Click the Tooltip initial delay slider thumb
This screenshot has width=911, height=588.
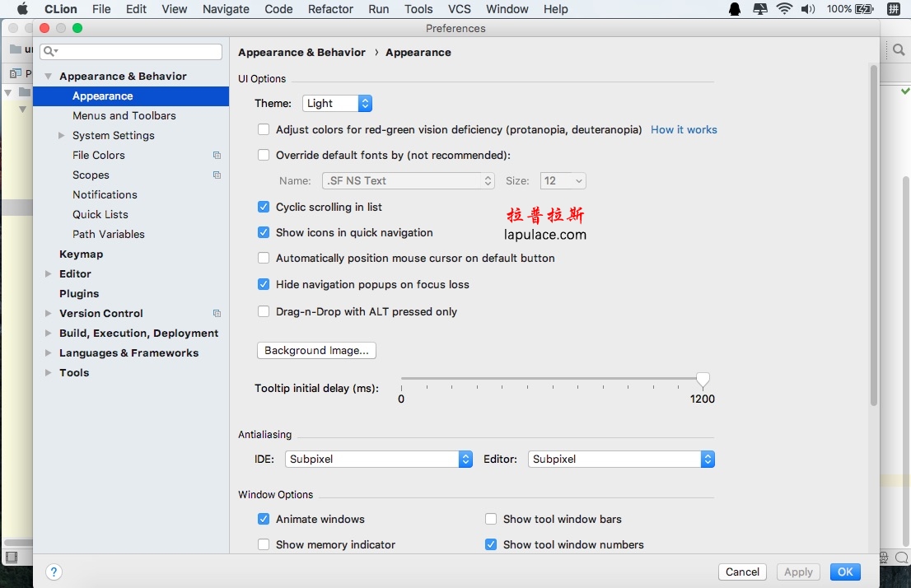(x=703, y=380)
